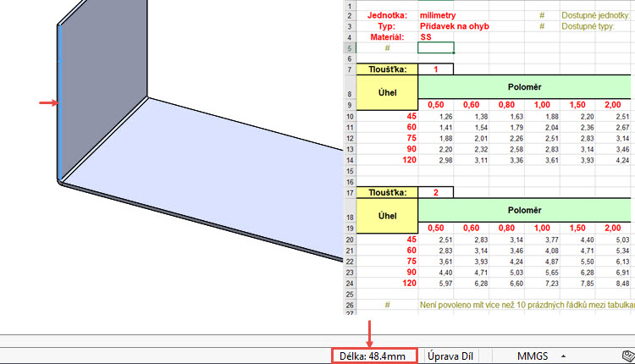This screenshot has height=364, width=635.
Task: Click the 'SS' material cell
Action: tap(426, 37)
